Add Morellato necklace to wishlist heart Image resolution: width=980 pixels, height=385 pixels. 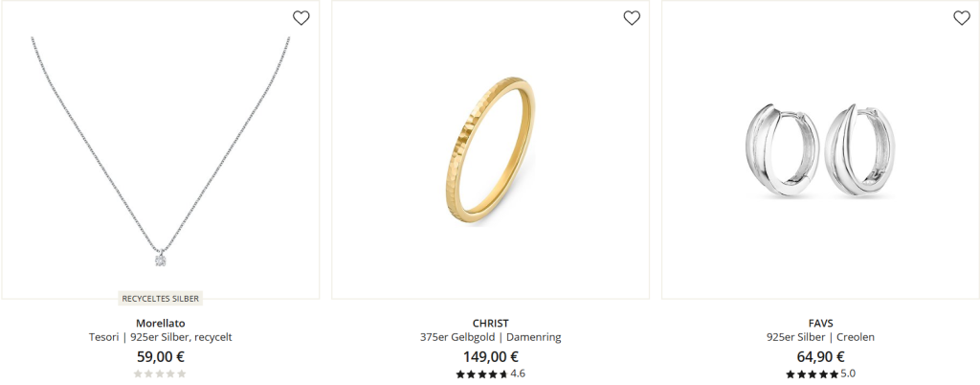point(301,18)
